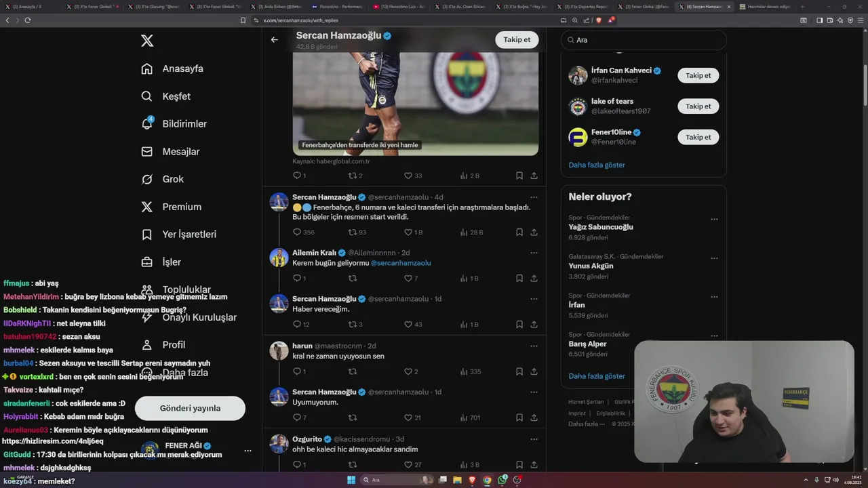The width and height of the screenshot is (868, 488).
Task: Share the Haber vereceğim tweet
Action: 534,324
